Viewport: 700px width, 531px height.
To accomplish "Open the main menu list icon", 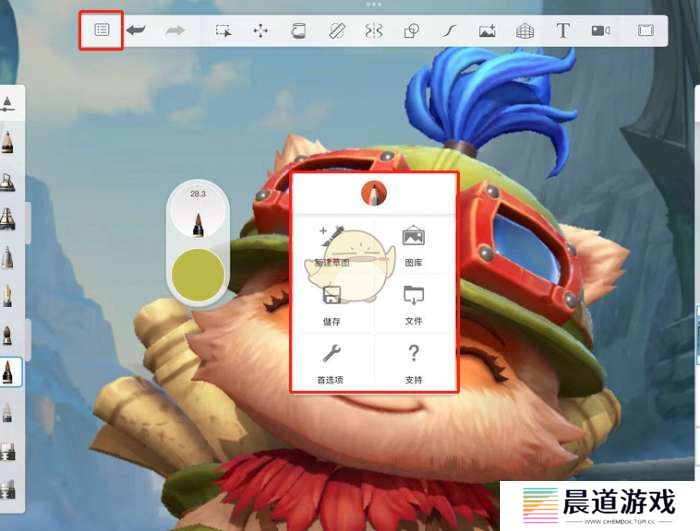I will 102,30.
